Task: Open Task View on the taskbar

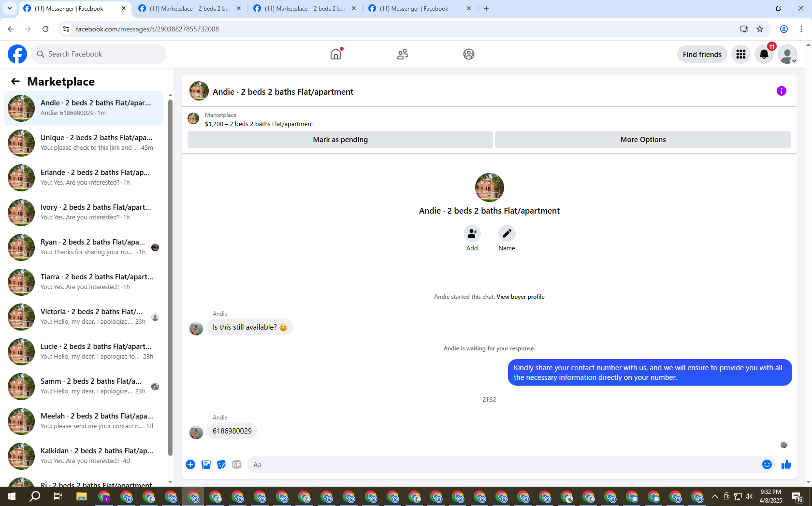Action: [x=58, y=496]
